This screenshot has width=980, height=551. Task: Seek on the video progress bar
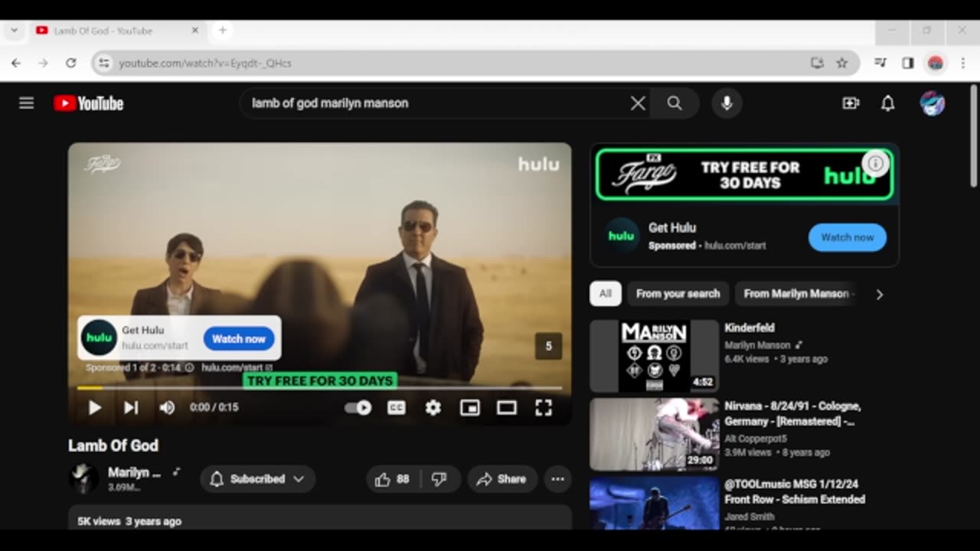(x=319, y=388)
